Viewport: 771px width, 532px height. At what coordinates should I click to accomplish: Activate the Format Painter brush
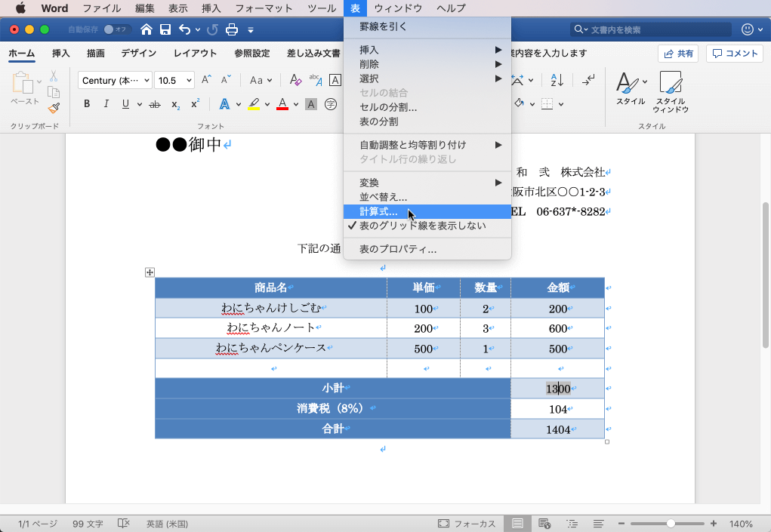(x=54, y=108)
